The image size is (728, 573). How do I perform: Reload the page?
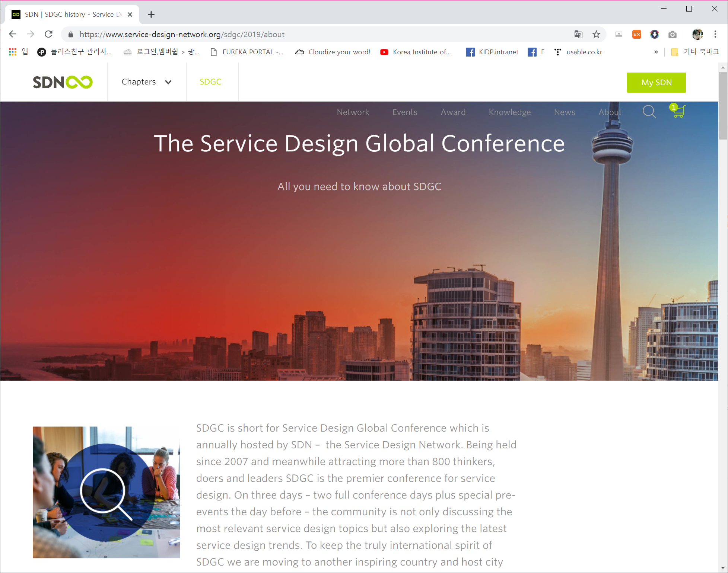coord(48,34)
